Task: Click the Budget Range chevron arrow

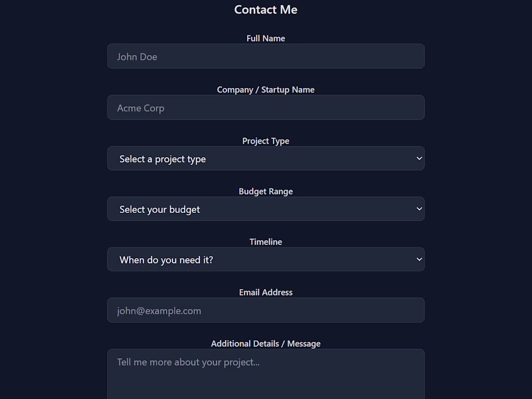Action: pyautogui.click(x=419, y=208)
